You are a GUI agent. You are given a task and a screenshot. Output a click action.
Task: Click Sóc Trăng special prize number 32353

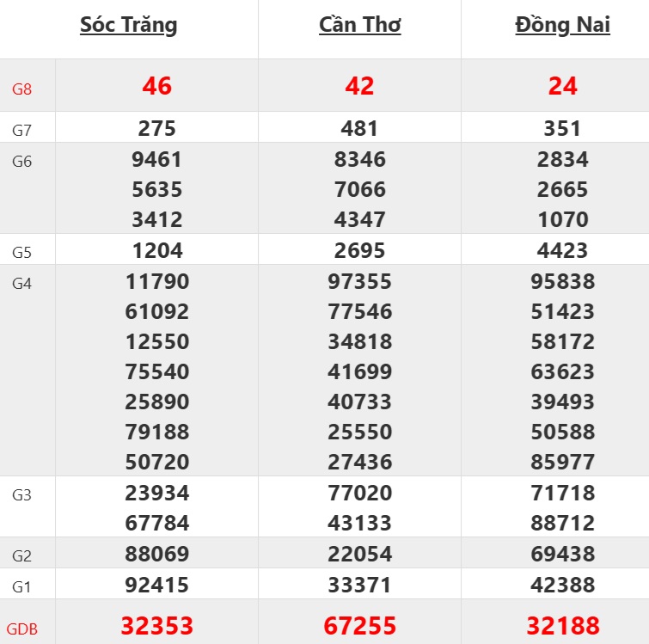pos(157,625)
